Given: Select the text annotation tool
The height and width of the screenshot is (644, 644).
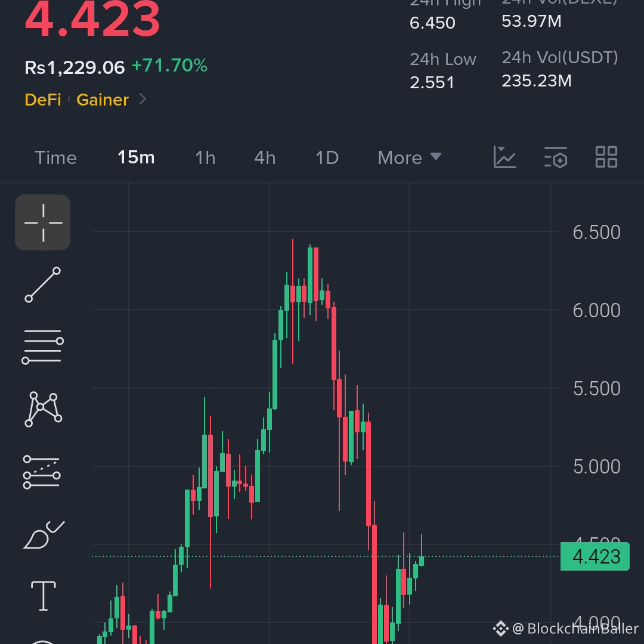Looking at the screenshot, I should (x=44, y=596).
